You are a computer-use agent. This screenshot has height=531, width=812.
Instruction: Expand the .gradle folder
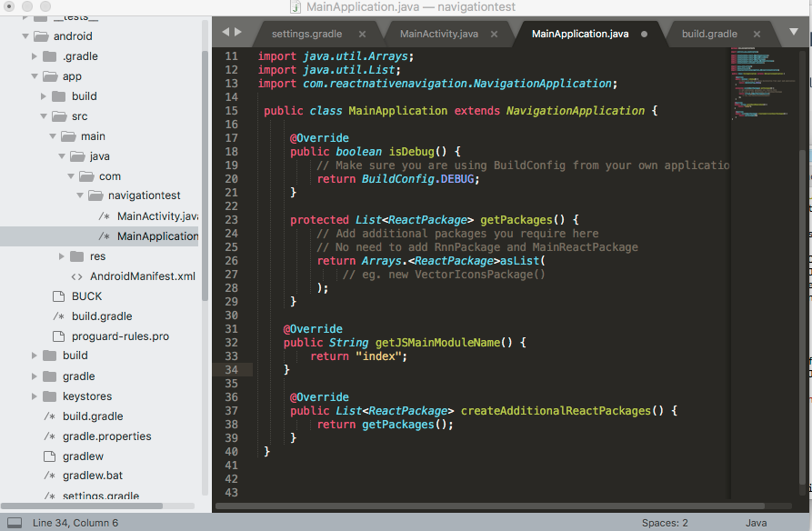[x=34, y=55]
